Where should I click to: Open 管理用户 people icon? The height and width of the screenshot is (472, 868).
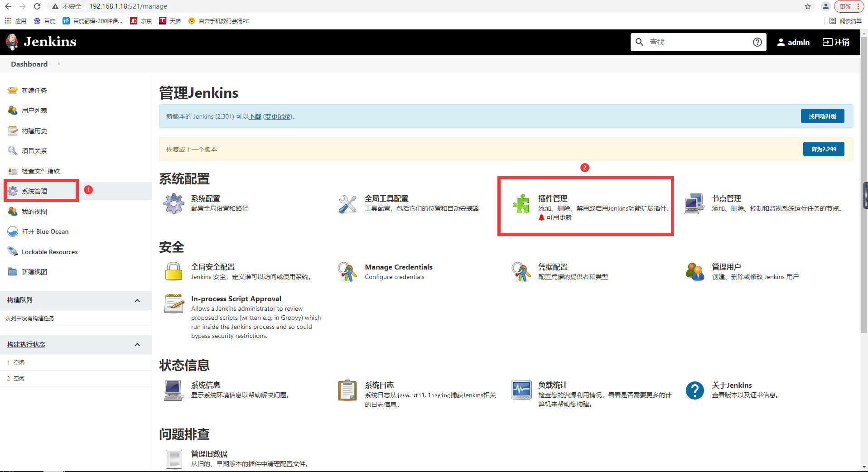694,272
